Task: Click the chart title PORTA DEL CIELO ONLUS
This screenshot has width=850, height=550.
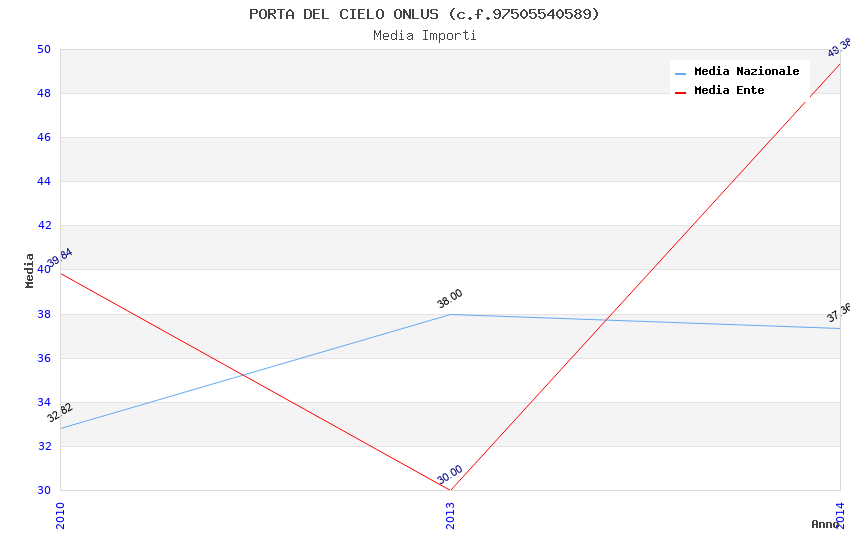Action: 424,14
